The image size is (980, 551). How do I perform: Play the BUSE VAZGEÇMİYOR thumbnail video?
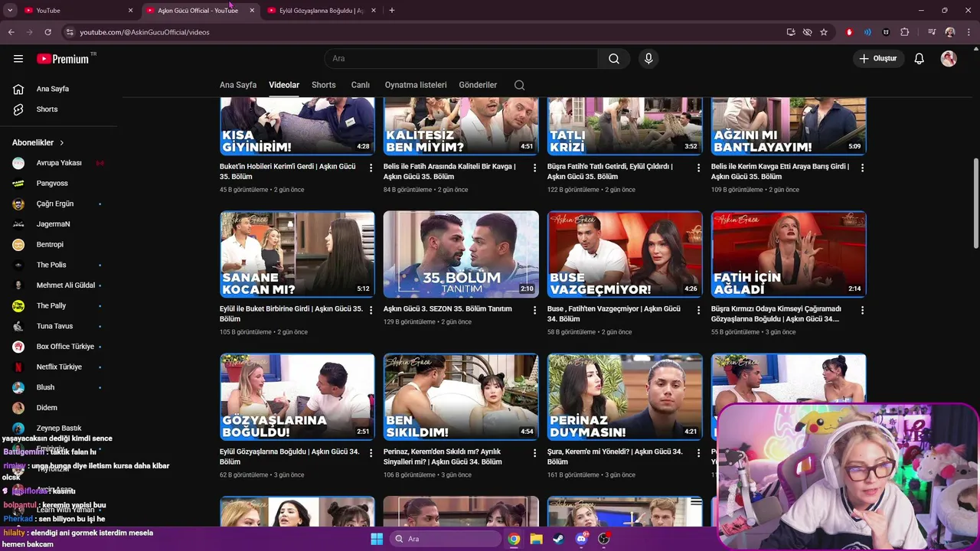point(625,254)
